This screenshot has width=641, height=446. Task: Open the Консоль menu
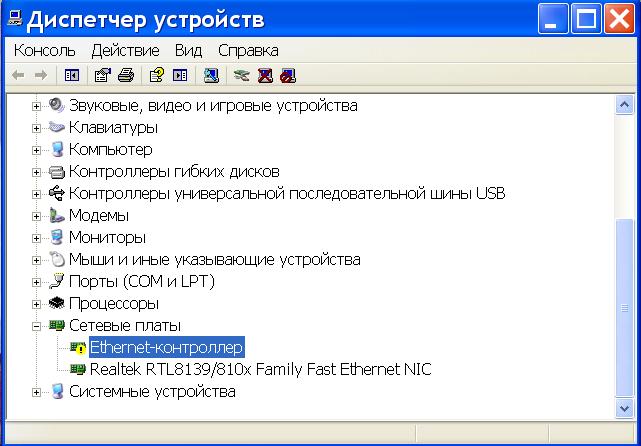(x=45, y=51)
